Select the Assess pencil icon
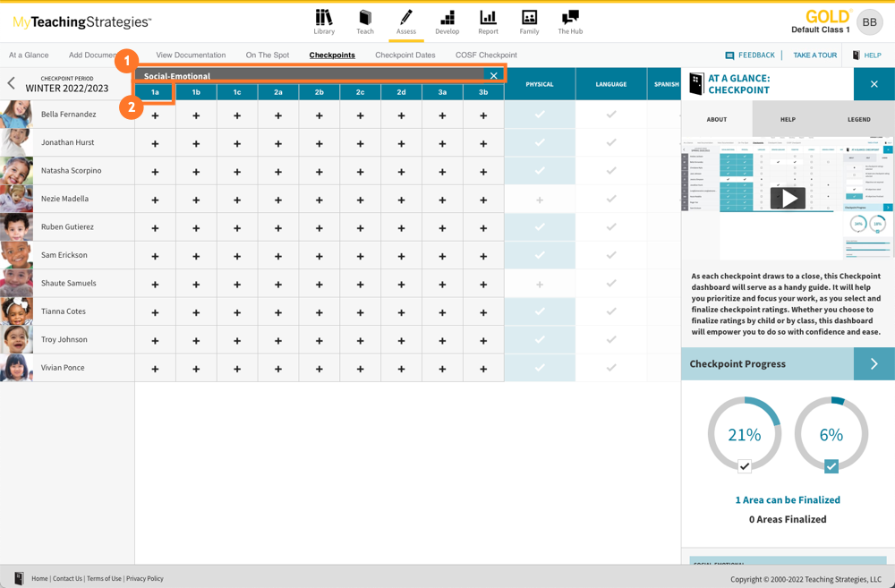The image size is (895, 588). [405, 18]
